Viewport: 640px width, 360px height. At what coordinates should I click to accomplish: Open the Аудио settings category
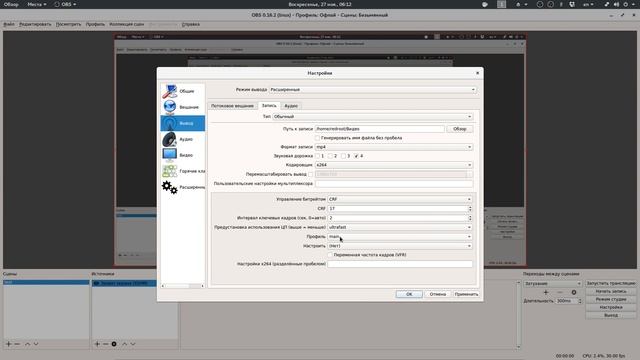183,139
